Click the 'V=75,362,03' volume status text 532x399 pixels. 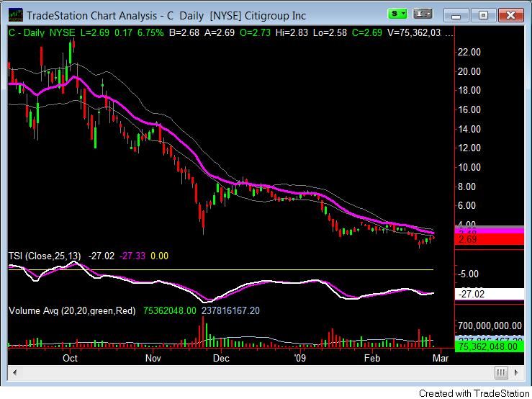tap(414, 33)
